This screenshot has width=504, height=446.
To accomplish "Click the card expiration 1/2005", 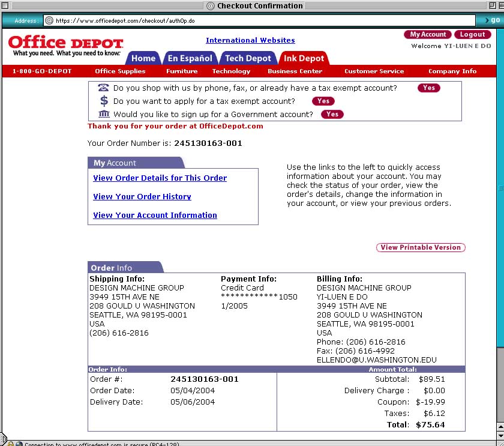I will 235,306.
